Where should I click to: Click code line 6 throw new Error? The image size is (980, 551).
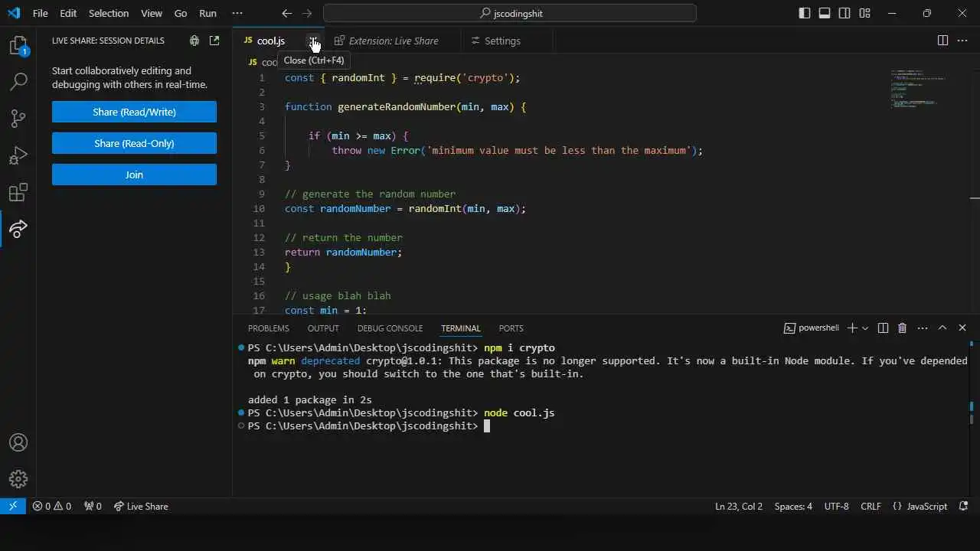pos(517,150)
